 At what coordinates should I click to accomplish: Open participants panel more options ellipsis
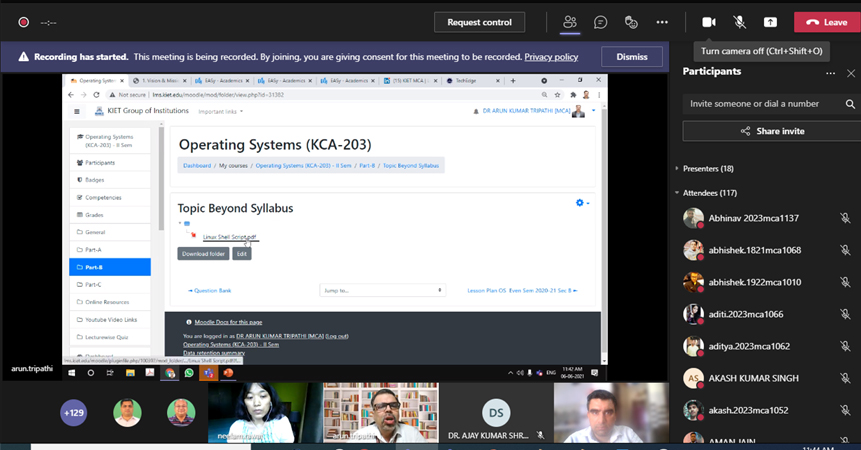click(x=830, y=73)
